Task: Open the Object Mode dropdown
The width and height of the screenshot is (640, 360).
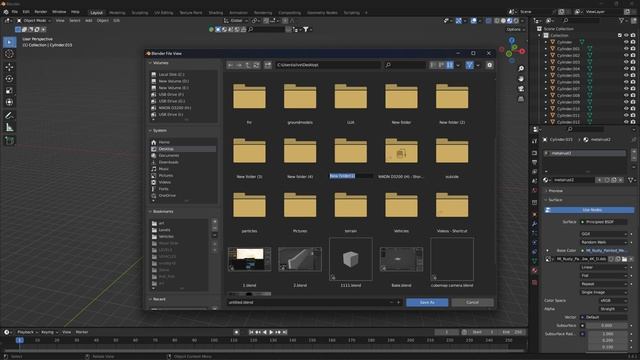Action: [x=34, y=20]
